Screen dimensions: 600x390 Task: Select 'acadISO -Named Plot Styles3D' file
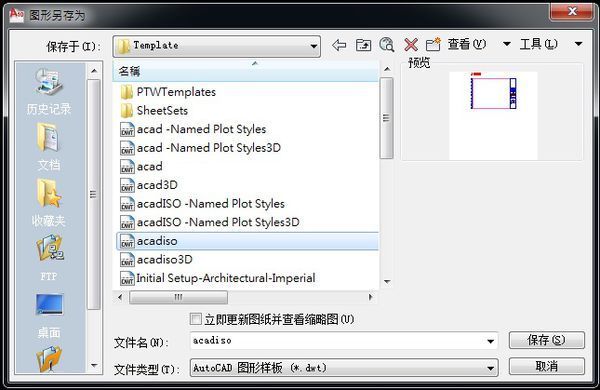(x=210, y=222)
